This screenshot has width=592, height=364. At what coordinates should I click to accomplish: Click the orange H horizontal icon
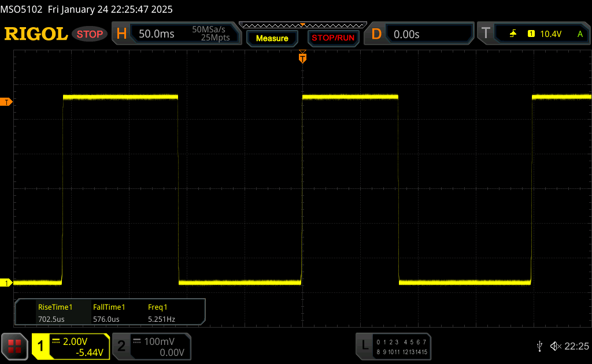tap(121, 34)
